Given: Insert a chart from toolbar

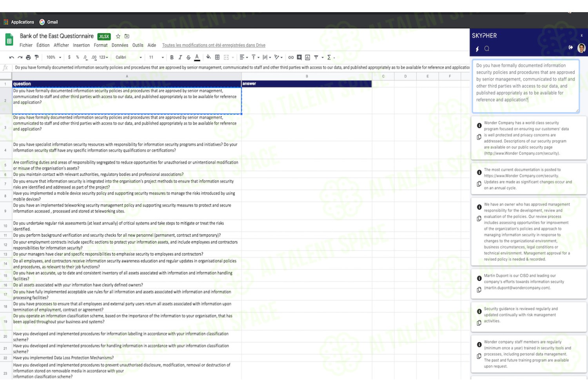Looking at the screenshot, I should point(308,57).
